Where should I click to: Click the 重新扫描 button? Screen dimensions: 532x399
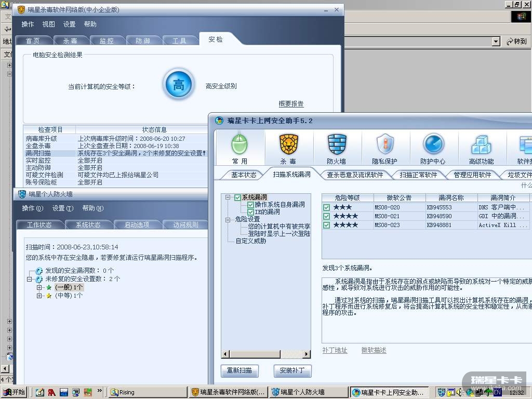(240, 370)
